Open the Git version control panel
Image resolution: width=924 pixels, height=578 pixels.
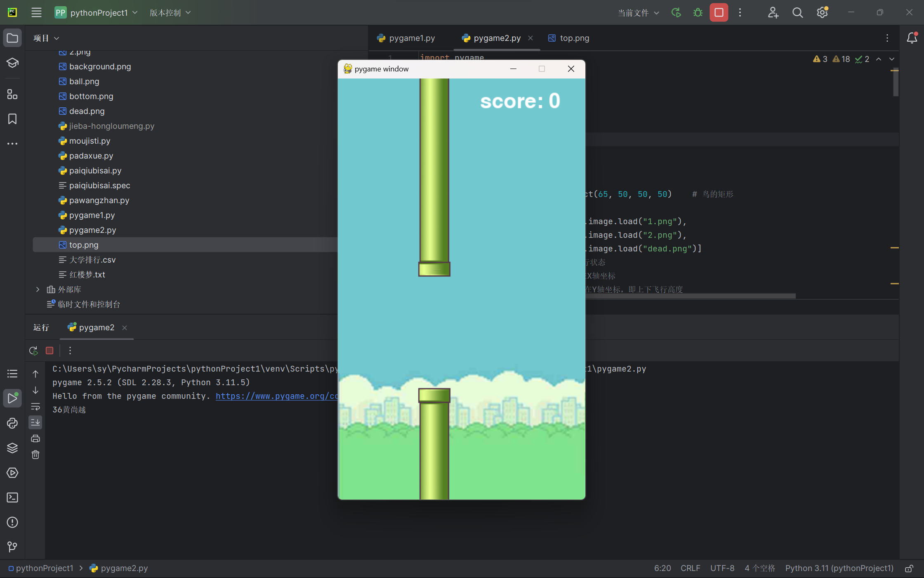tap(12, 547)
